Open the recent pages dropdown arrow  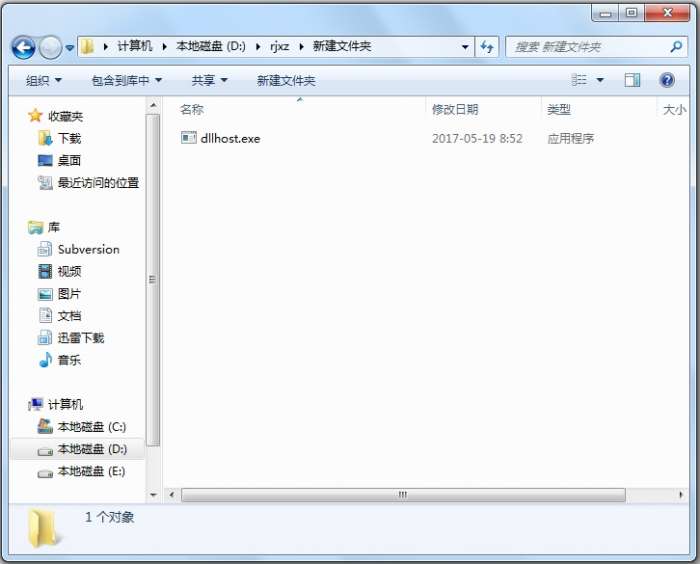tap(70, 47)
